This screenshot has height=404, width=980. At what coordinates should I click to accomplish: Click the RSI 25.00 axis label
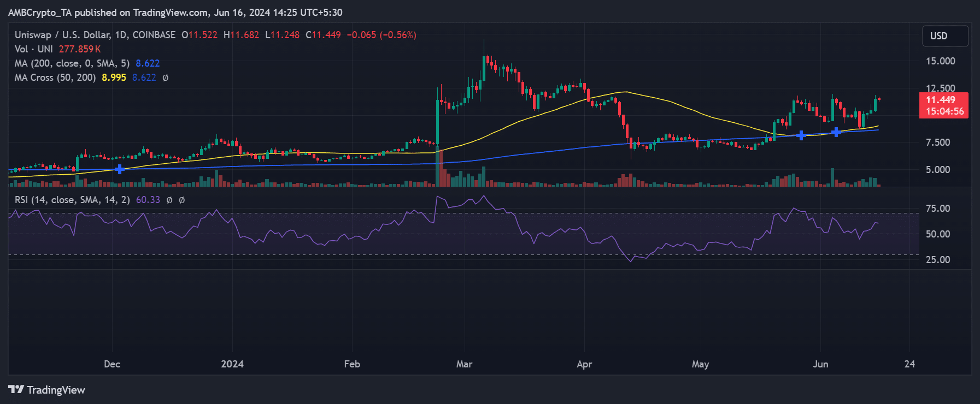pos(938,260)
